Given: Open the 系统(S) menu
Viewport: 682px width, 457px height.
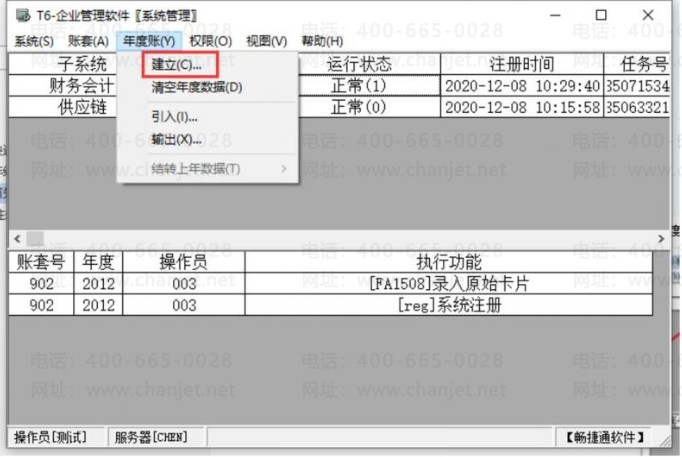Looking at the screenshot, I should tap(34, 41).
